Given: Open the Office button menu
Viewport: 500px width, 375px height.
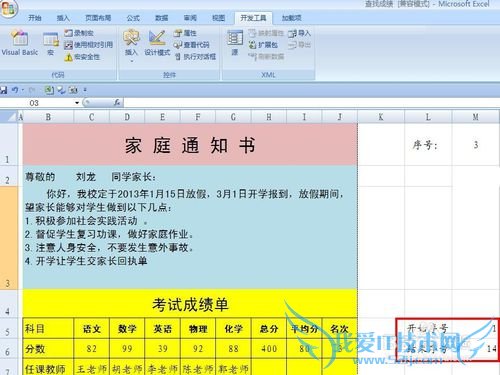Looking at the screenshot, I should 8,7.
